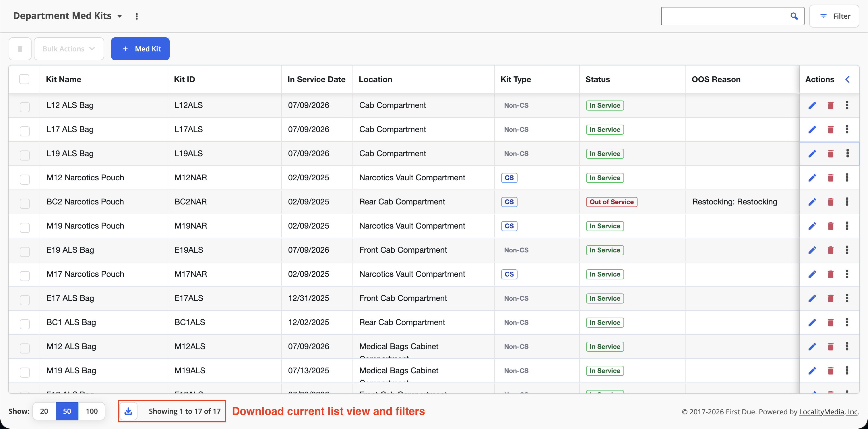Check the L17 ALS Bag row checkbox
This screenshot has width=868, height=429.
(25, 132)
